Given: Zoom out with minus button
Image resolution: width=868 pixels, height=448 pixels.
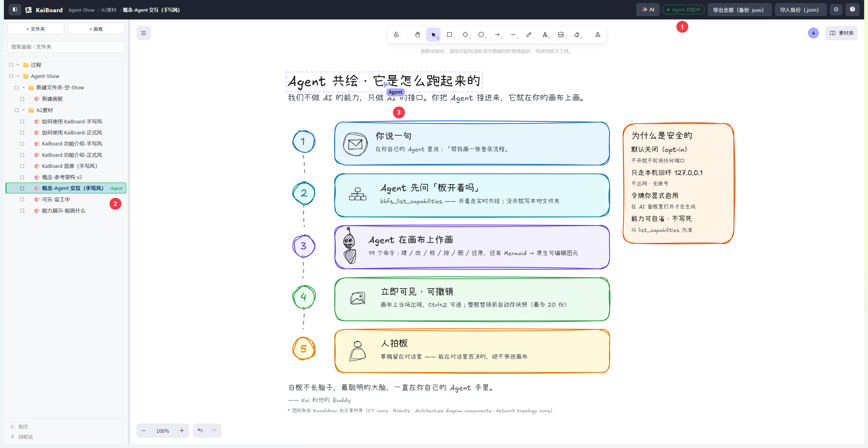Looking at the screenshot, I should (x=144, y=430).
